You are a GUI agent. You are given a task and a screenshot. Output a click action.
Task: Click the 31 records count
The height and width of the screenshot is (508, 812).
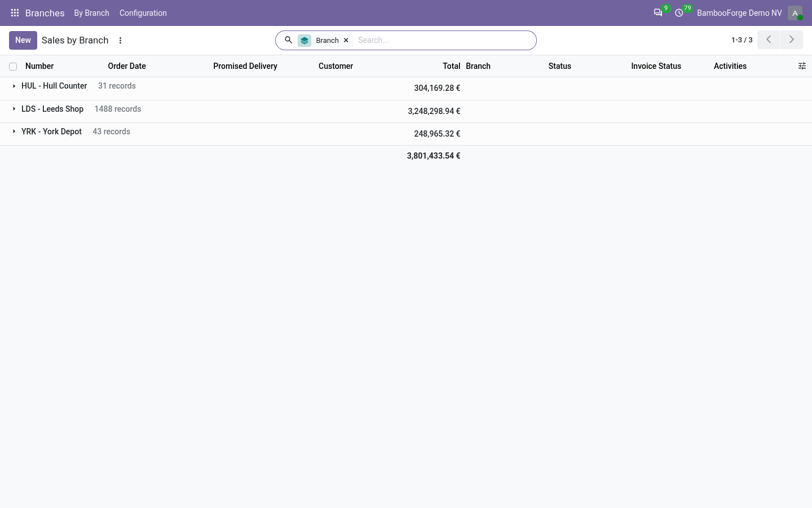coord(117,86)
